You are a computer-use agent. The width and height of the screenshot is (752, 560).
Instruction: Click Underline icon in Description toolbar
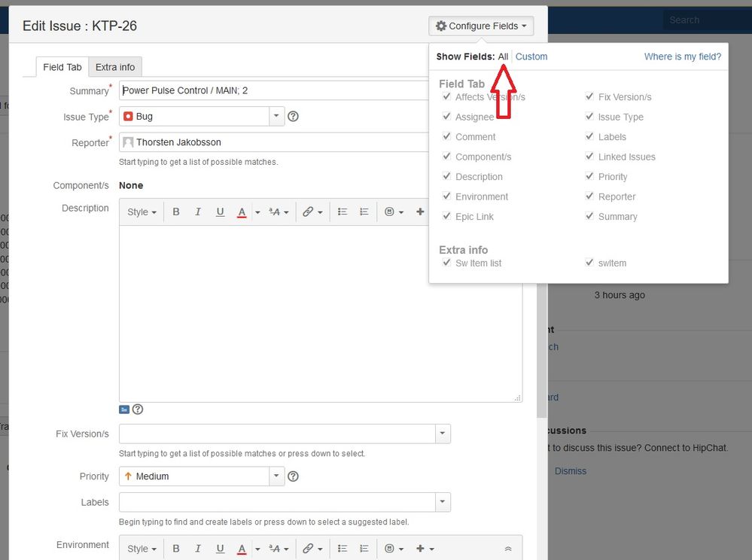[220, 212]
